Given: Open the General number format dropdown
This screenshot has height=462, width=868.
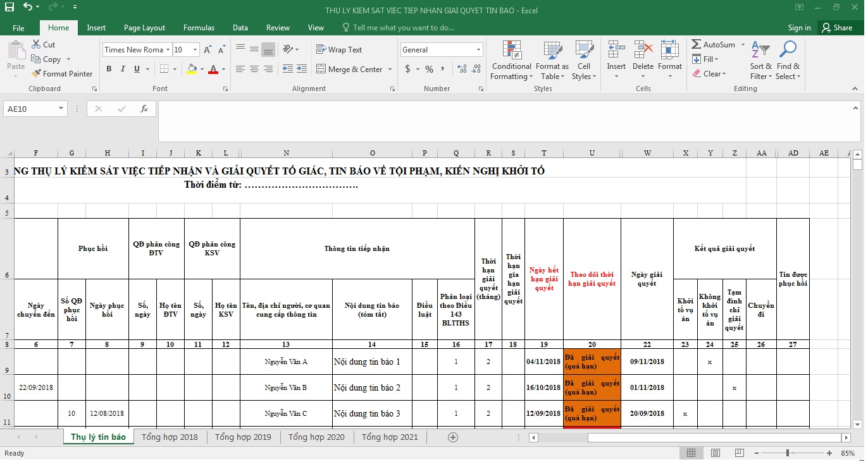Looking at the screenshot, I should [x=478, y=50].
